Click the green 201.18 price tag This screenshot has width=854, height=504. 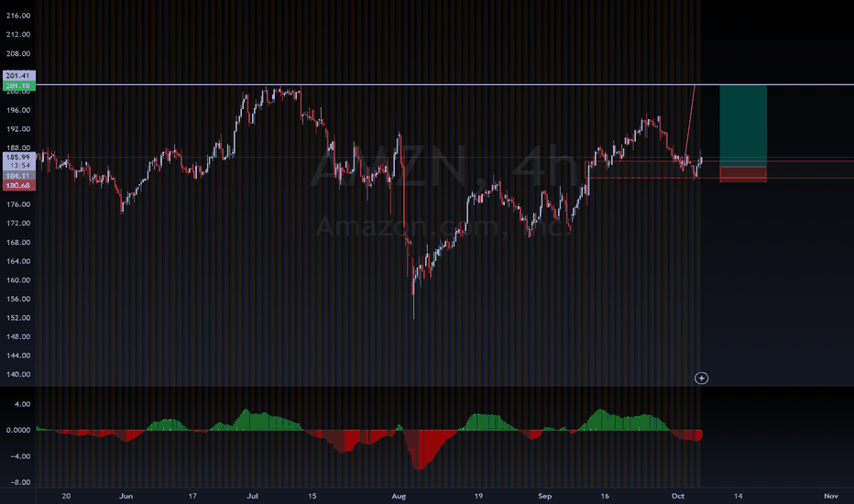pyautogui.click(x=18, y=85)
